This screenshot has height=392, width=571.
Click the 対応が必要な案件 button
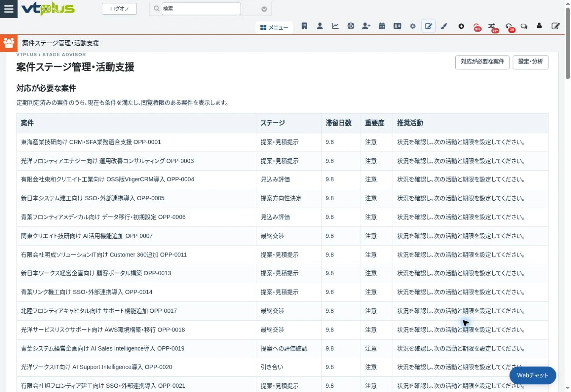[482, 62]
